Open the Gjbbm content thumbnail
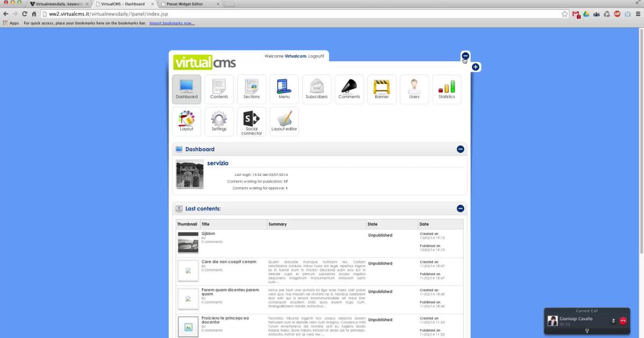Viewport: 644px width, 338px height. pos(188,242)
